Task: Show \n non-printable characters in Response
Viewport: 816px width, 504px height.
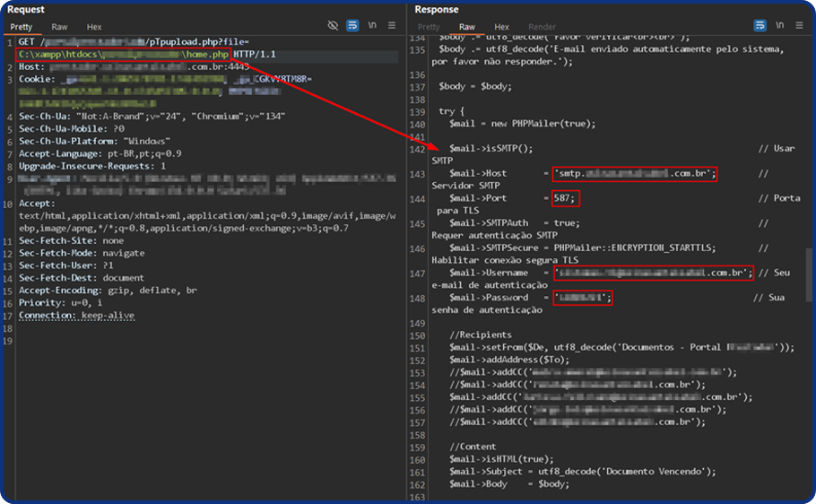Action: click(x=780, y=26)
